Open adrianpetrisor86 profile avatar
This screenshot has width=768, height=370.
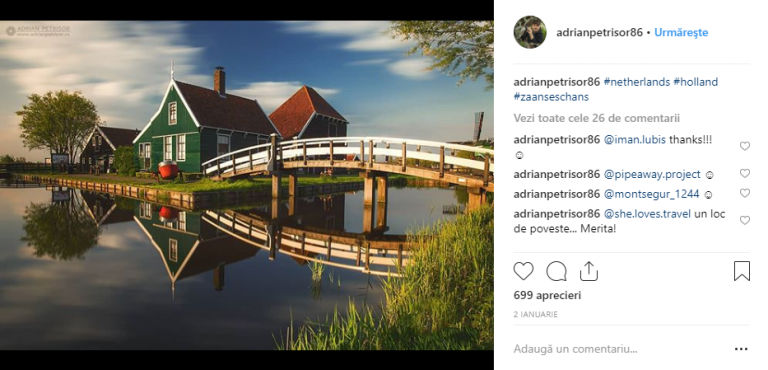(530, 32)
